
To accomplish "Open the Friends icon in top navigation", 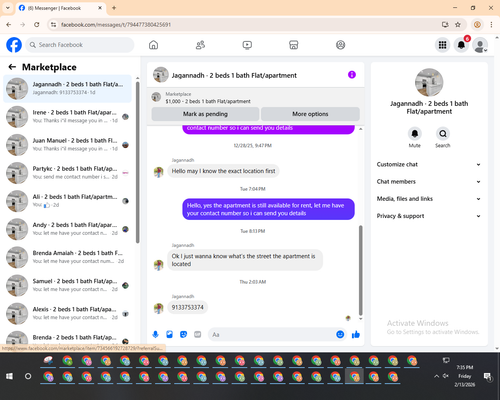I will (200, 45).
